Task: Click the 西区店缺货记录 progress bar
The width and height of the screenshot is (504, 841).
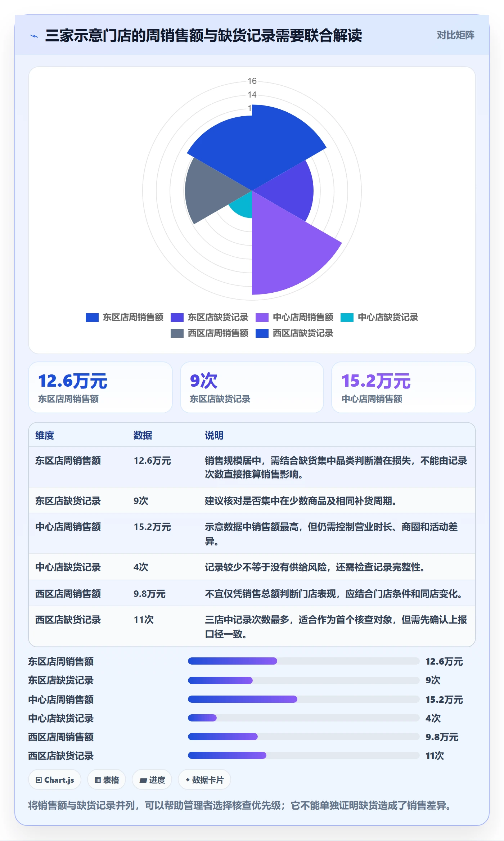Action: pos(304,755)
